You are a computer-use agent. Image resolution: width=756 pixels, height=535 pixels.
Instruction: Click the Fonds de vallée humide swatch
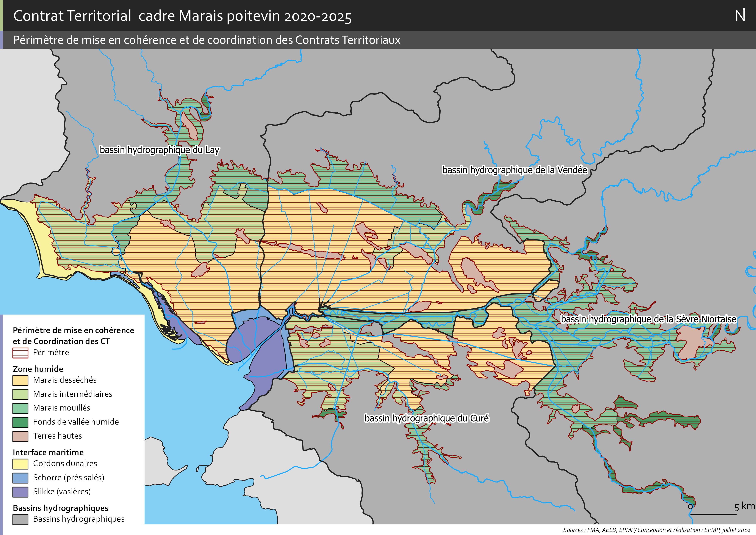click(x=20, y=422)
